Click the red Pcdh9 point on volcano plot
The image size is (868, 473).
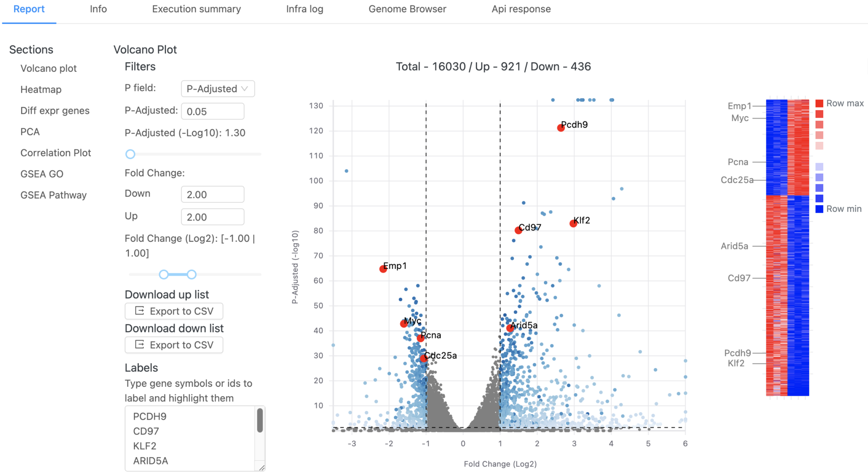(x=561, y=128)
